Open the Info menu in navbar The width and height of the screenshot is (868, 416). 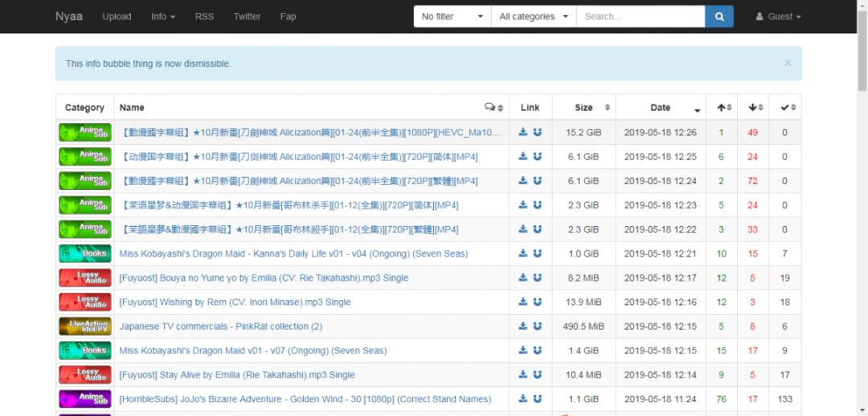click(x=162, y=16)
